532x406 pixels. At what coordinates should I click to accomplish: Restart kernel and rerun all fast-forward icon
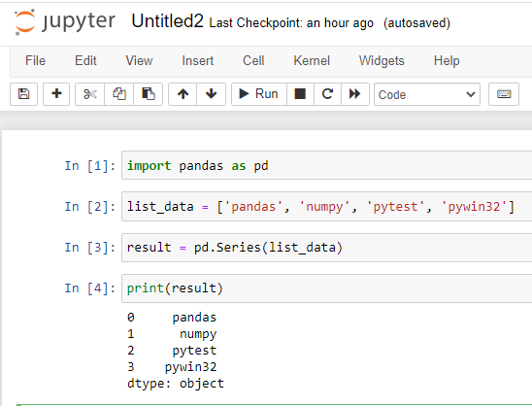pos(355,94)
